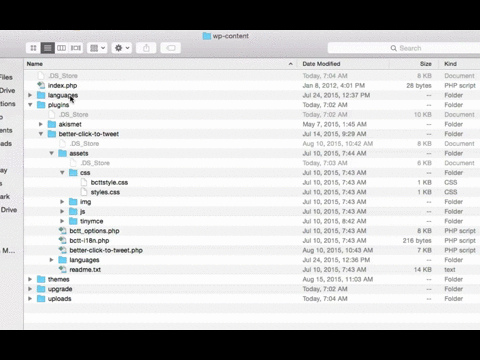Click date 'Aug 15, 2015, 11:03 AM'
Screen dimensions: 480x360
point(338,279)
